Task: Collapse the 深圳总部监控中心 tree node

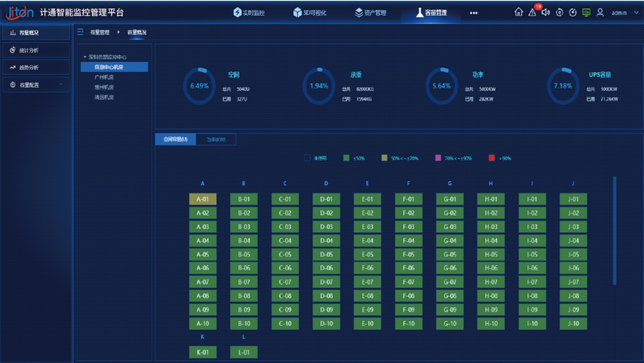Action: (x=84, y=57)
